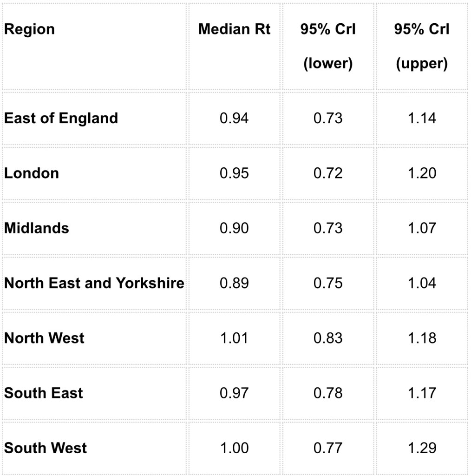Click London's lower CrI value 0.72
Screen dimensions: 471x476
tap(328, 173)
